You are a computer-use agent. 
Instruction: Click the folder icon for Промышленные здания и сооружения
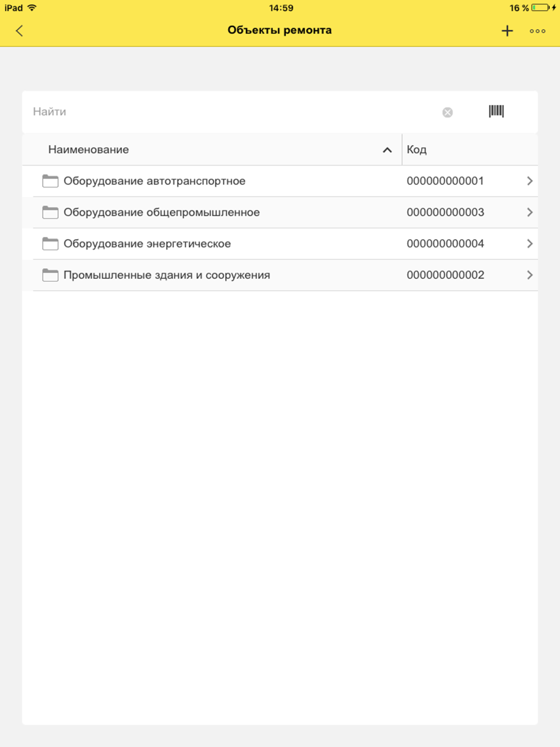coord(50,275)
